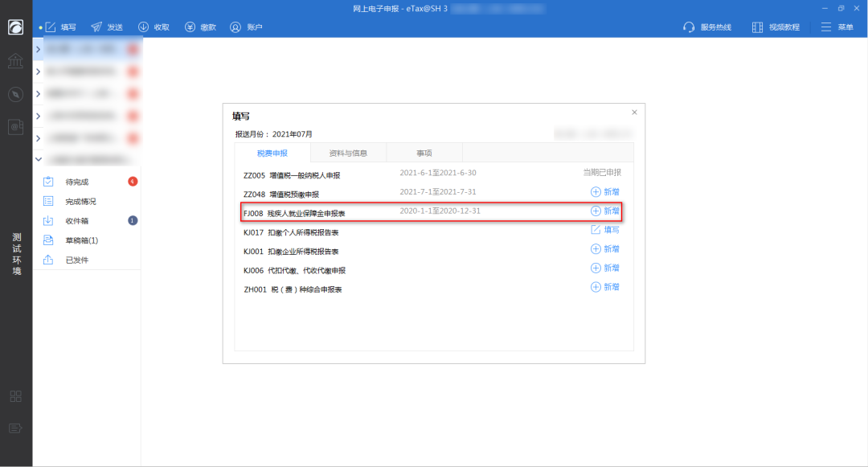Click 新增 for FJ008 残疾人就业保障金申报表
The width and height of the screenshot is (868, 467).
pyautogui.click(x=605, y=211)
